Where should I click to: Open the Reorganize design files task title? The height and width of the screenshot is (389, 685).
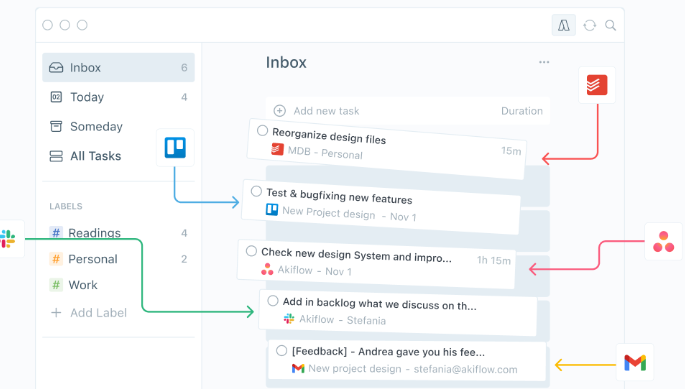coord(329,135)
